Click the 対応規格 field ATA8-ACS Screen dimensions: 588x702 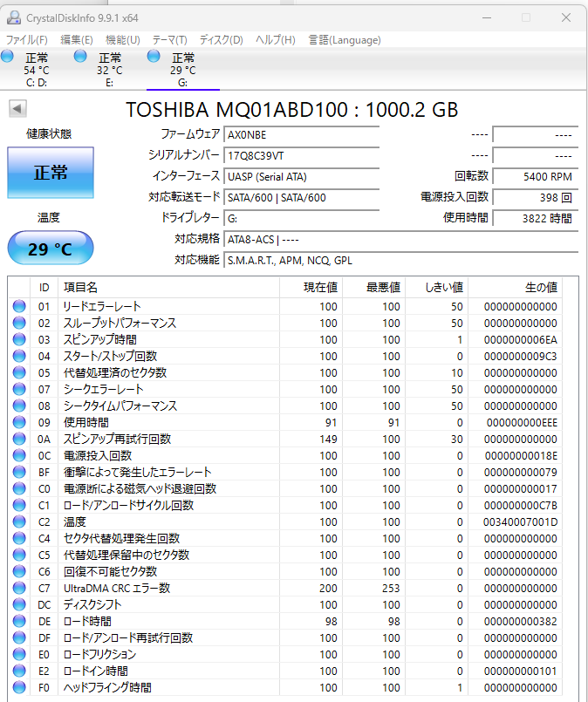(400, 240)
